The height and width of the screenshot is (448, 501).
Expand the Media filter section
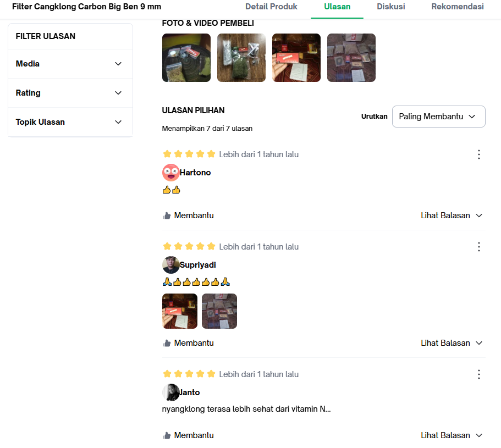point(70,64)
